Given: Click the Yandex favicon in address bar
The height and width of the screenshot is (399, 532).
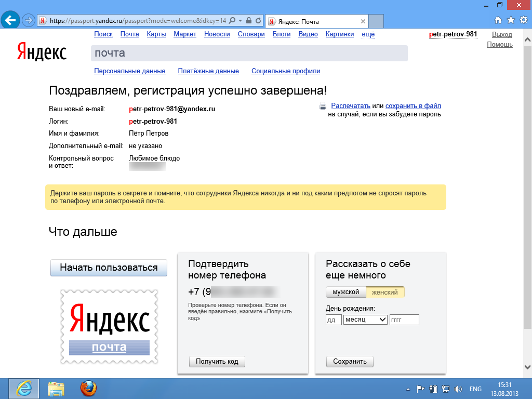Looking at the screenshot, I should (43, 21).
